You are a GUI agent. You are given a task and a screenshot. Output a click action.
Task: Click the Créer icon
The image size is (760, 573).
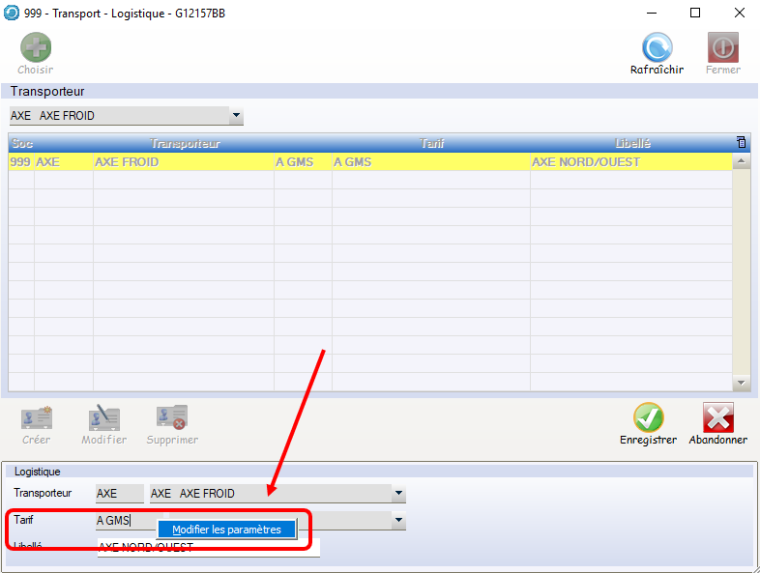[36, 417]
